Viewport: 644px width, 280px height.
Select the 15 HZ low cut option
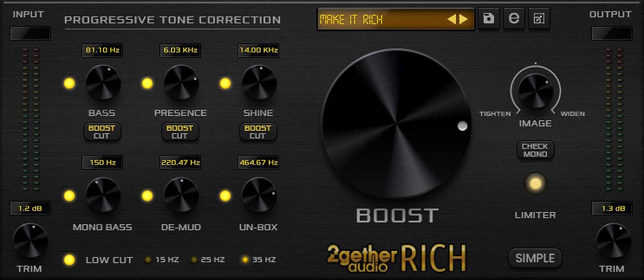[162, 260]
